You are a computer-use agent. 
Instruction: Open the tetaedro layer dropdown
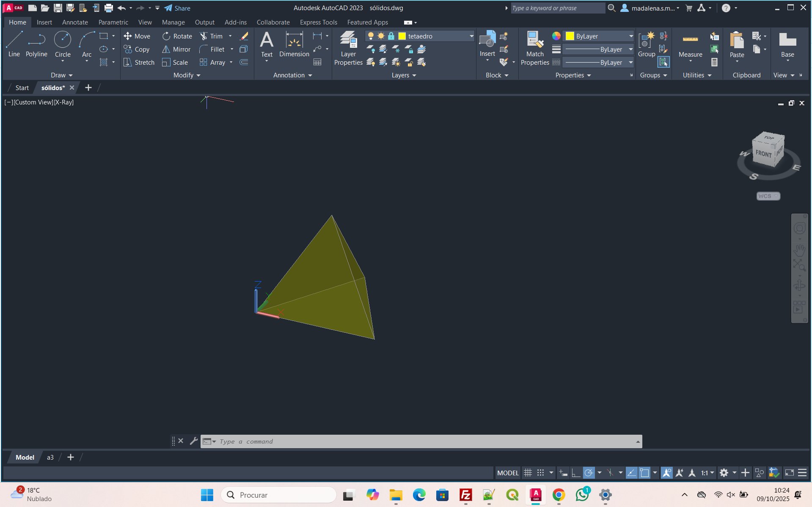coord(471,36)
